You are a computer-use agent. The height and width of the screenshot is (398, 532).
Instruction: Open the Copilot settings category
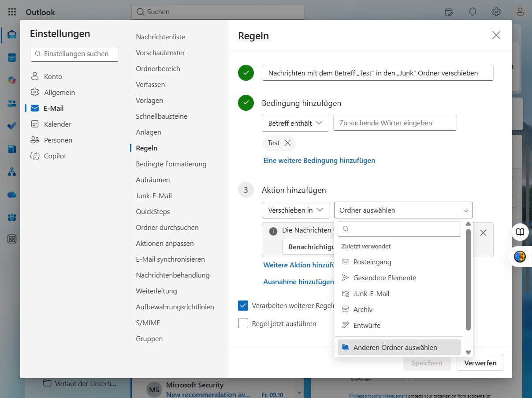tap(55, 156)
